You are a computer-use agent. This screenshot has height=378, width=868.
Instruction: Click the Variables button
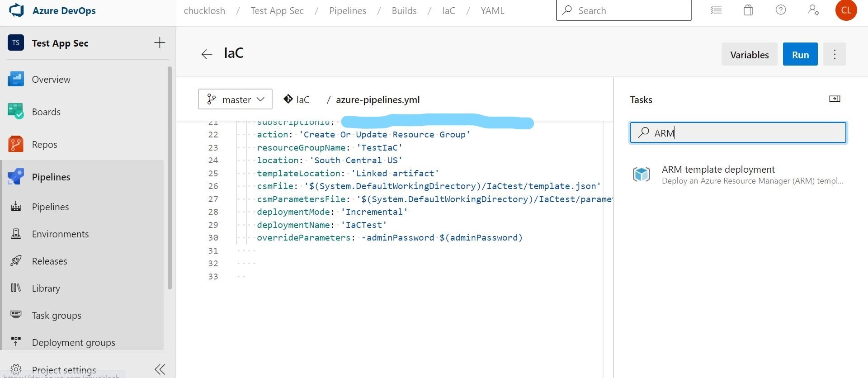click(749, 55)
